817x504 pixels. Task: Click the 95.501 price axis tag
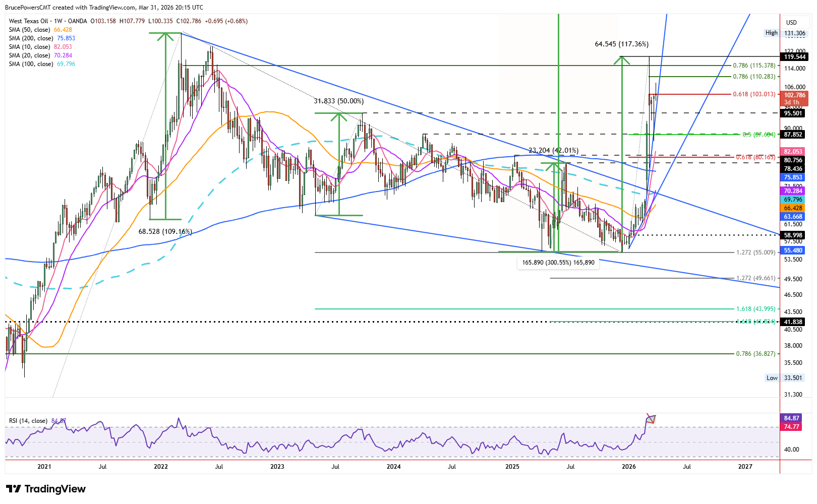[793, 113]
